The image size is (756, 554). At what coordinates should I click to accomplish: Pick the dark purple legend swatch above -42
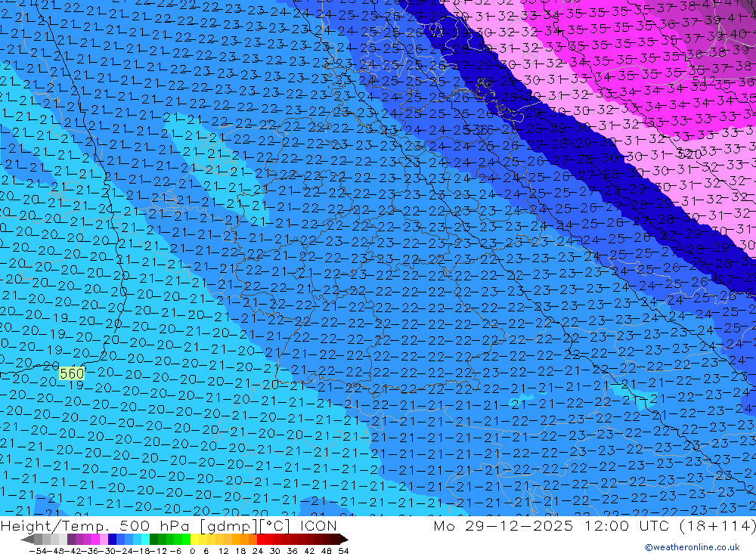coord(71,540)
